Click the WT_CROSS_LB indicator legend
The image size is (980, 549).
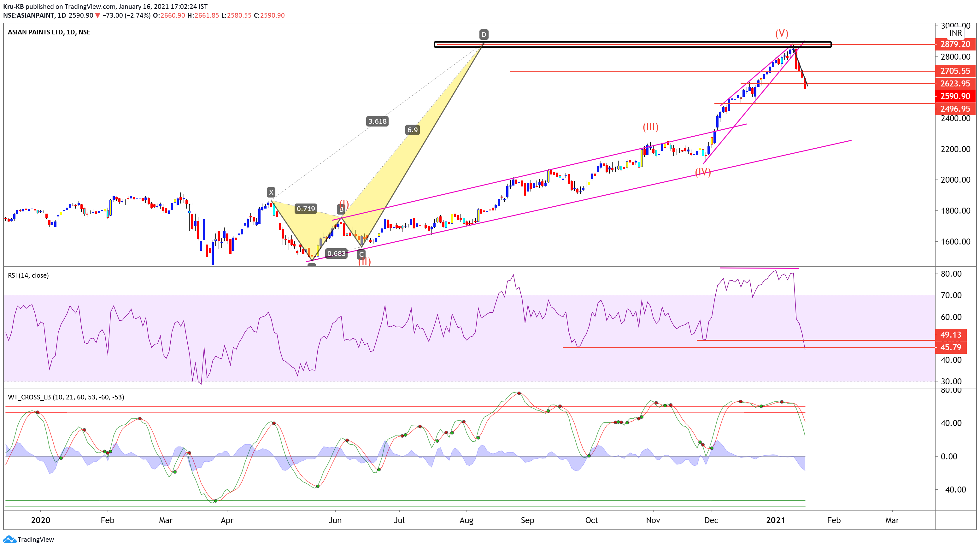click(x=66, y=397)
